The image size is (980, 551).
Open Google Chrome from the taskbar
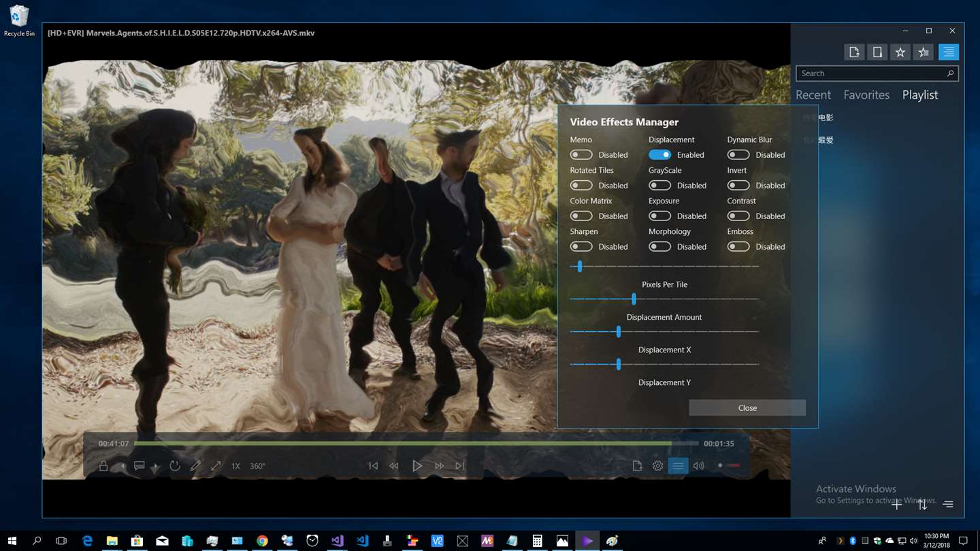tap(262, 541)
